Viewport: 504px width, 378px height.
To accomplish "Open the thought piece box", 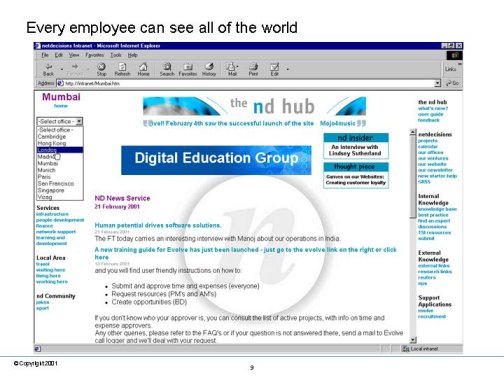I will [356, 175].
